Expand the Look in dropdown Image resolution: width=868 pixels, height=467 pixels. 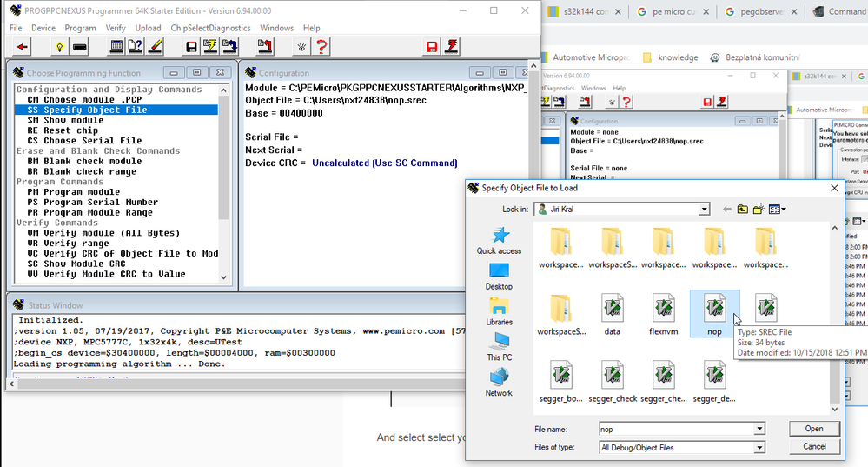tap(704, 210)
